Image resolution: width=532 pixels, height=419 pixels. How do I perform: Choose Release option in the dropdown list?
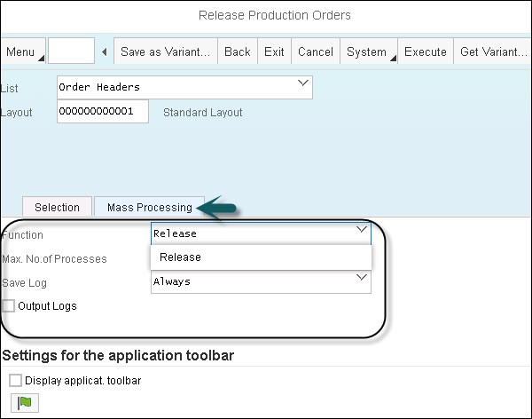click(261, 257)
